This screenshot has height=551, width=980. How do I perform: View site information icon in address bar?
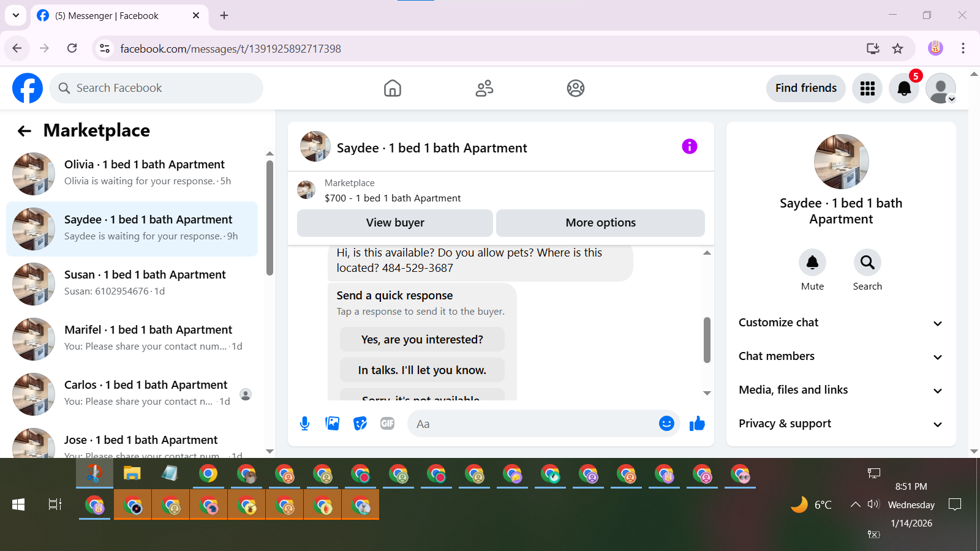coord(105,48)
